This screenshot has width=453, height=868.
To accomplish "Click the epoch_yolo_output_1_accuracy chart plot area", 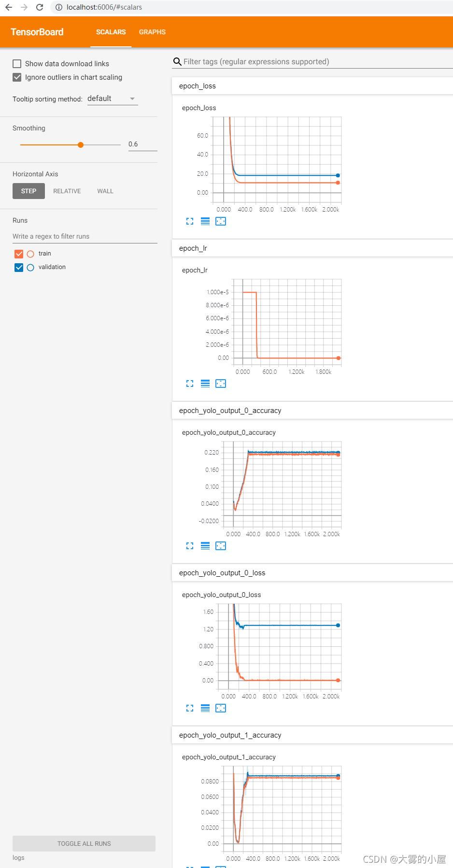I will coord(282,809).
